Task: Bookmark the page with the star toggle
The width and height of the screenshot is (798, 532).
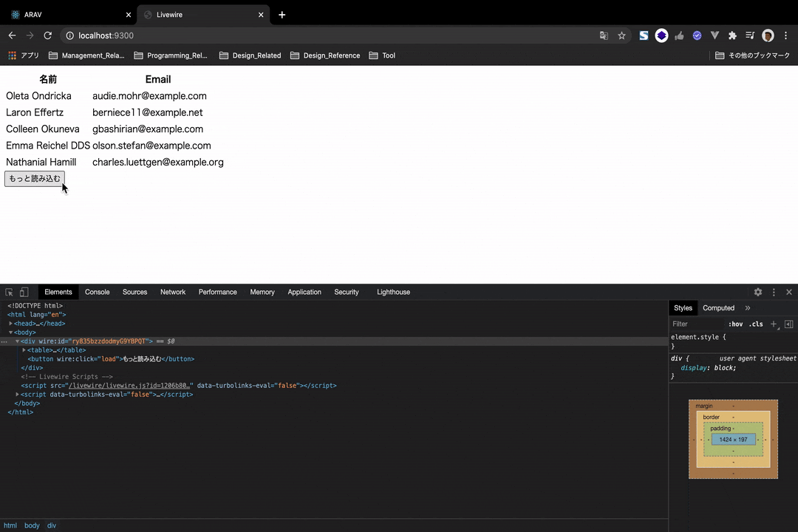Action: coord(621,35)
